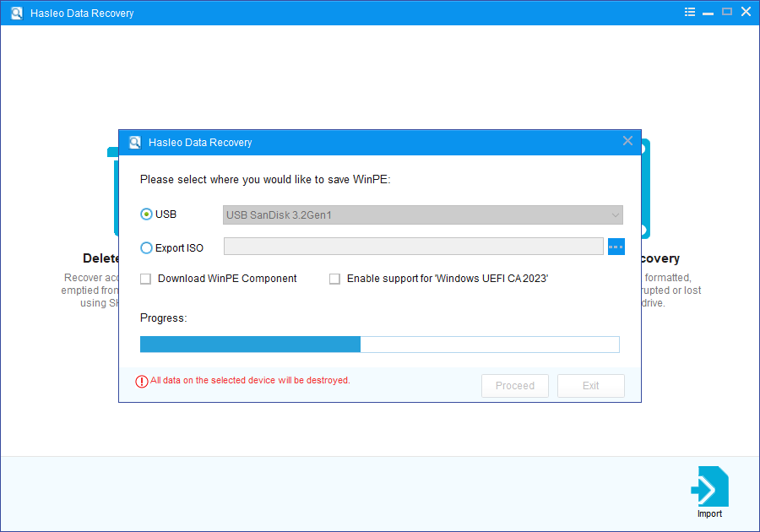Open the USB SanDisk 3.2Gen1 device dropdown
This screenshot has width=760, height=532.
point(422,214)
